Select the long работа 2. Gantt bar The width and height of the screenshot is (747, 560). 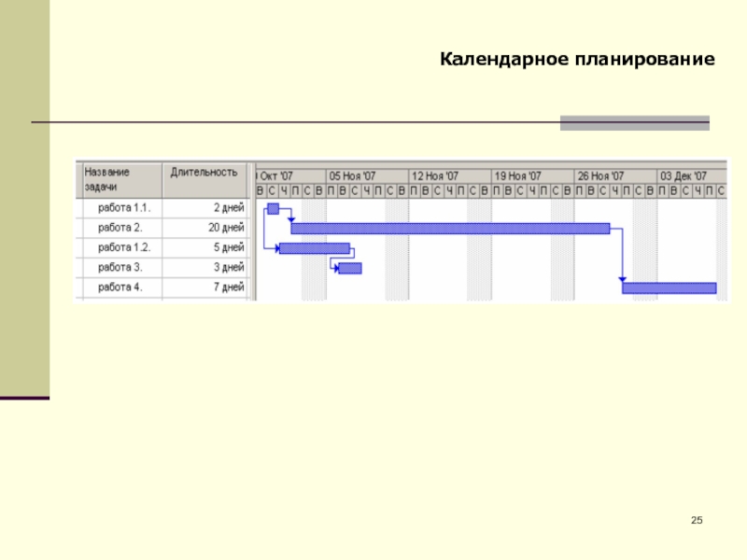pos(450,229)
